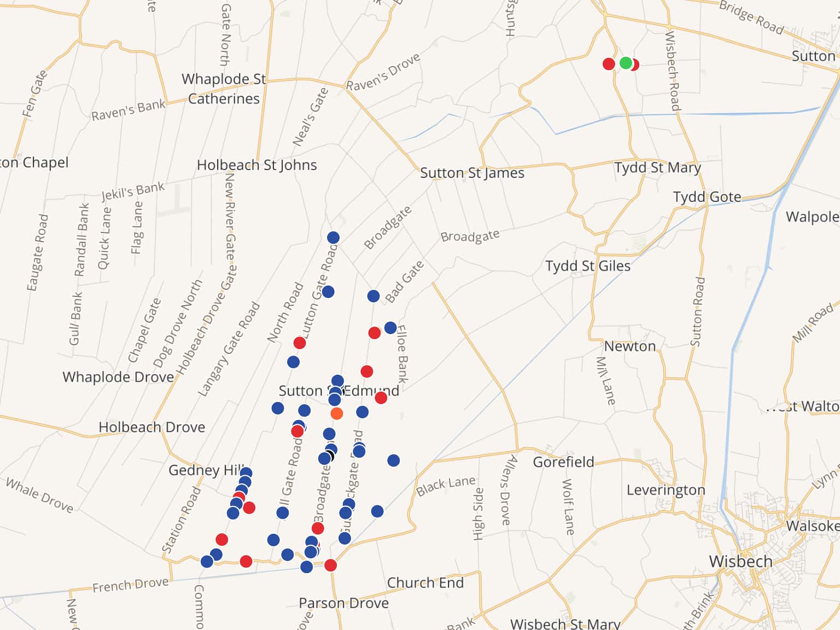The height and width of the screenshot is (630, 840).
Task: Select the Holbeach St Johns label
Action: pyautogui.click(x=256, y=165)
